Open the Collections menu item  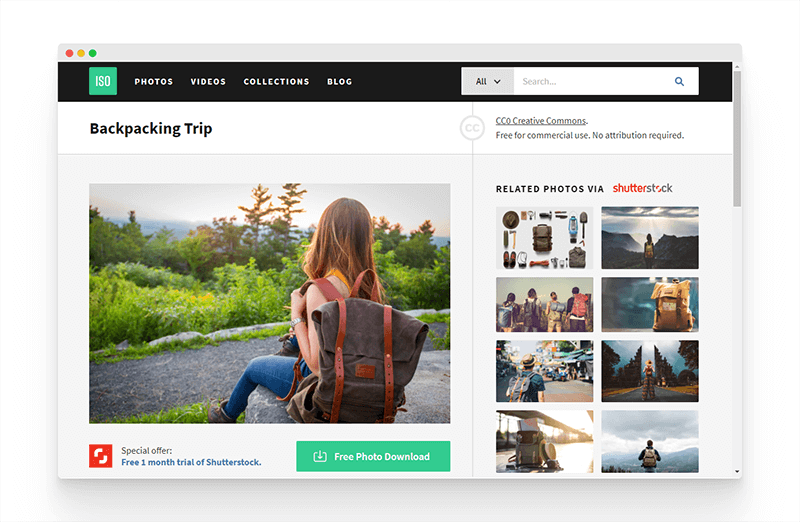pos(276,82)
